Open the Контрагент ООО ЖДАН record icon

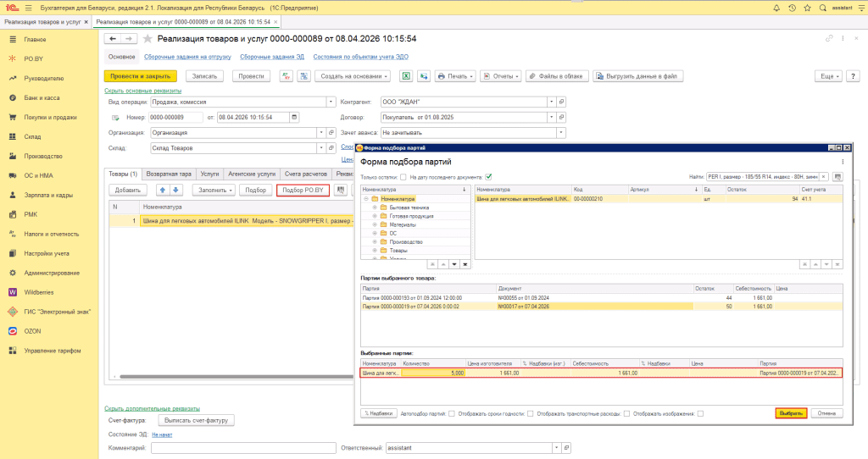pyautogui.click(x=561, y=102)
